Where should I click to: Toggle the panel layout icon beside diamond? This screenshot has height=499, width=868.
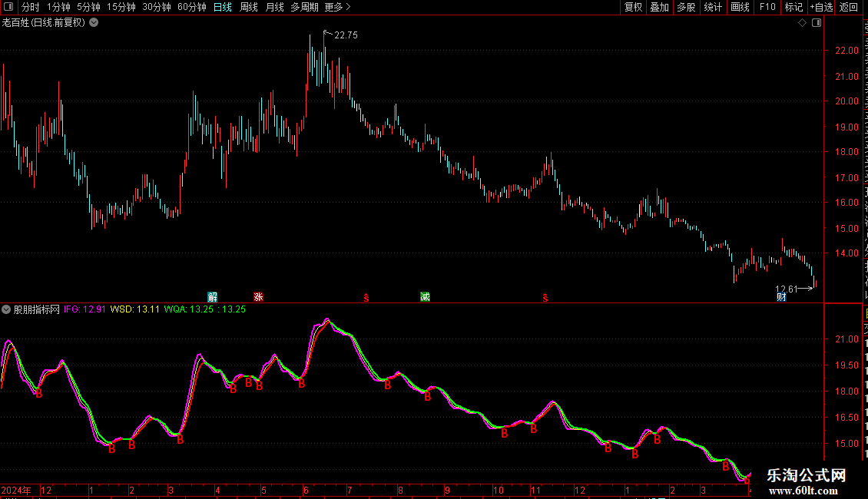tap(817, 23)
